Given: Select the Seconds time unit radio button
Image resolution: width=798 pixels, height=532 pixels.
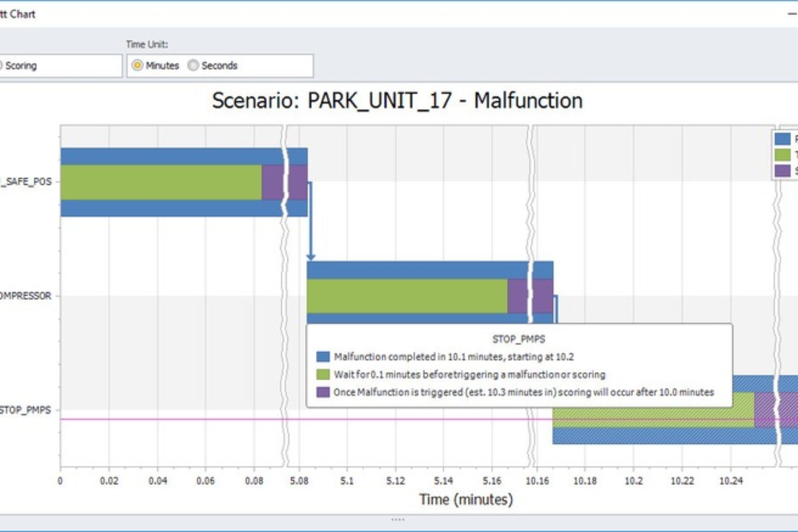Looking at the screenshot, I should pyautogui.click(x=193, y=65).
